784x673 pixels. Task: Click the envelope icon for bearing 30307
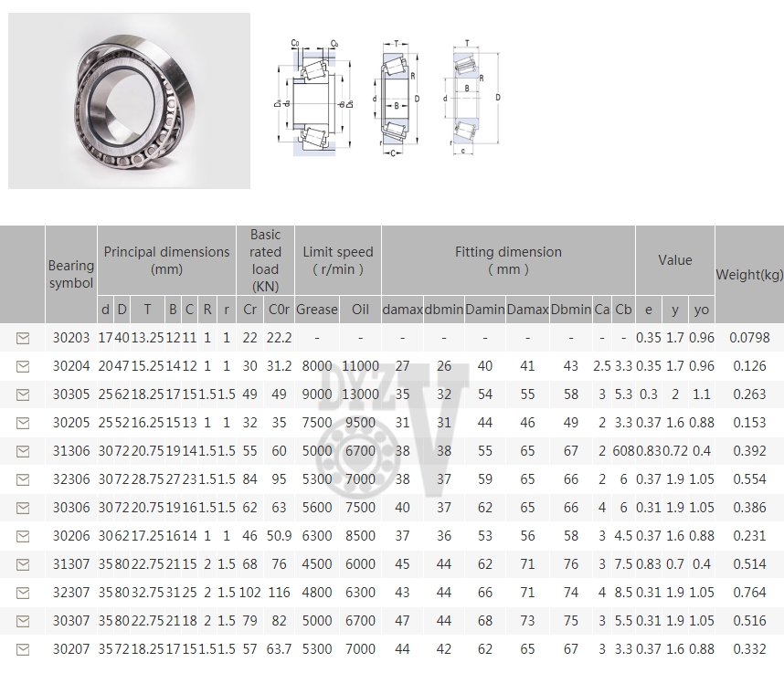tap(23, 621)
